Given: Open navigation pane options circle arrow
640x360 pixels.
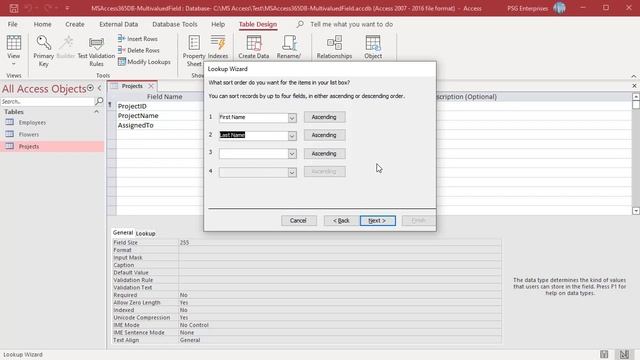Looking at the screenshot, I should [90, 88].
